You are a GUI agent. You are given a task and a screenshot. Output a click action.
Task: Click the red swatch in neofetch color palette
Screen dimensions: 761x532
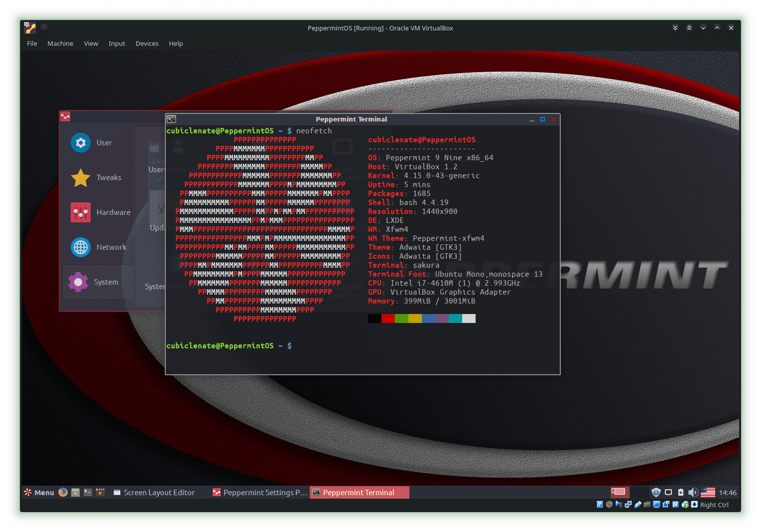(x=388, y=319)
